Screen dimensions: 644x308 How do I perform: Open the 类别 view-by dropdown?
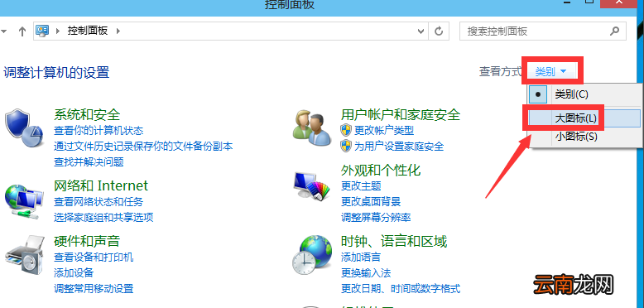pyautogui.click(x=551, y=72)
